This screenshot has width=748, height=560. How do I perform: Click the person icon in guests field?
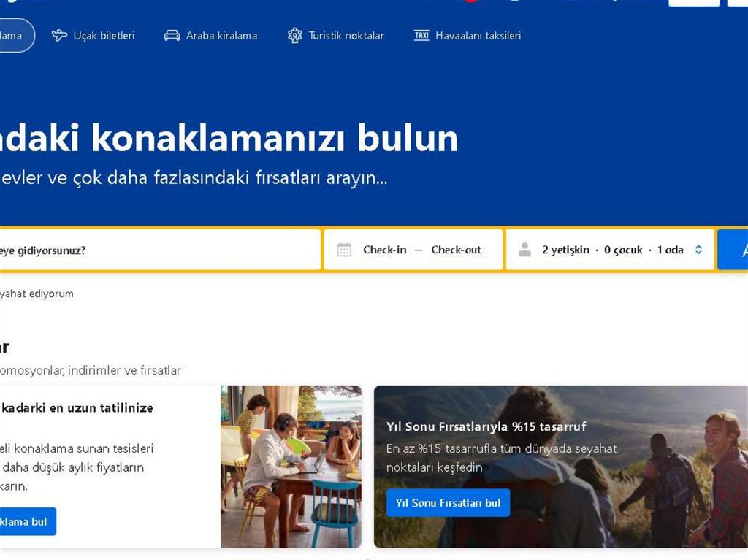(x=524, y=250)
